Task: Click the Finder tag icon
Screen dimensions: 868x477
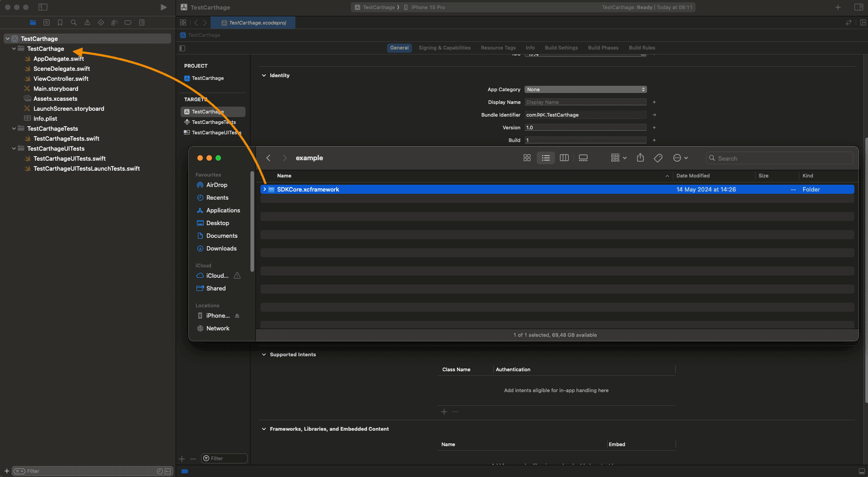Action: (658, 158)
